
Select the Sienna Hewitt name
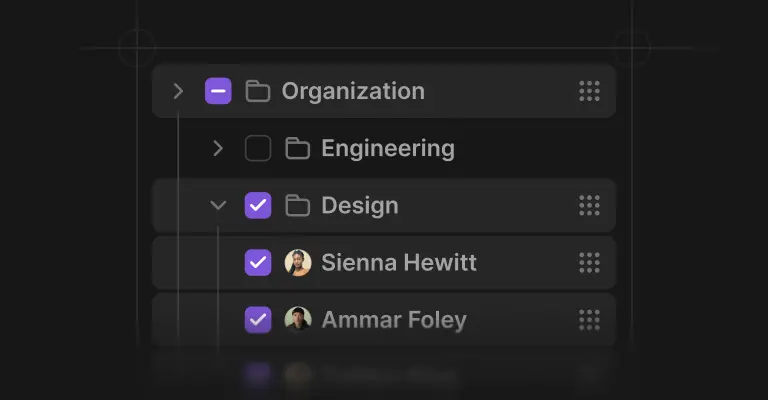(x=399, y=263)
